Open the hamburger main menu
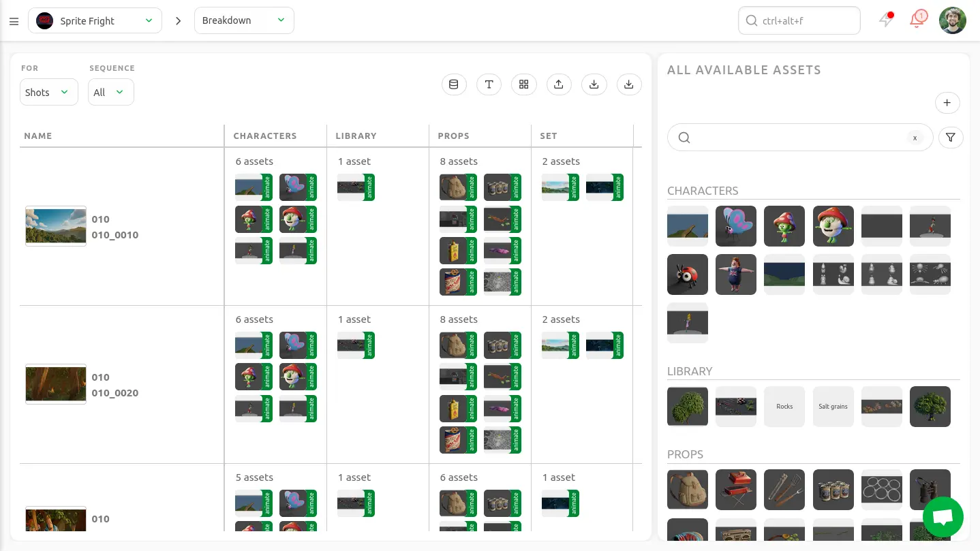This screenshot has width=980, height=551. tap(14, 21)
